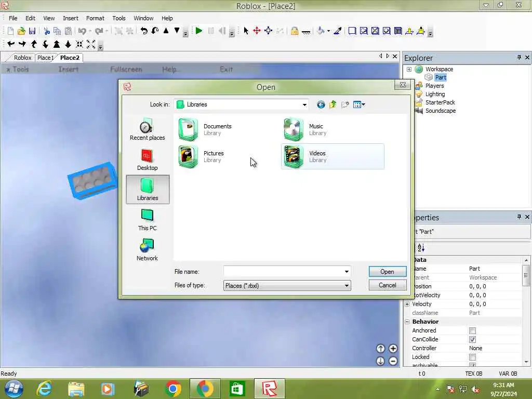Toggle the Anchored checkbox
Viewport: 532px width, 399px height.
[472, 330]
